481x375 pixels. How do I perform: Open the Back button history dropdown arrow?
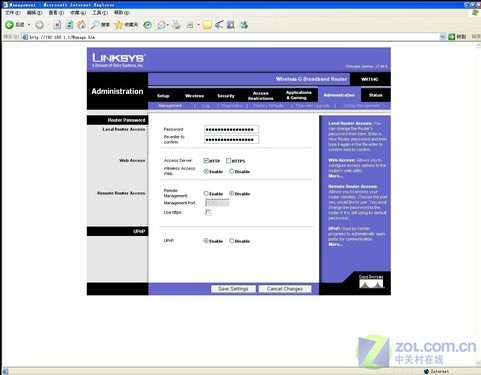pyautogui.click(x=29, y=25)
